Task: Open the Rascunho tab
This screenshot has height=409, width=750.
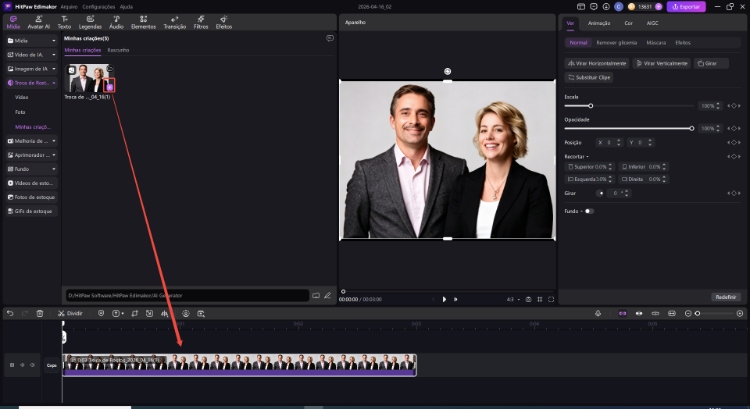Action: (118, 49)
